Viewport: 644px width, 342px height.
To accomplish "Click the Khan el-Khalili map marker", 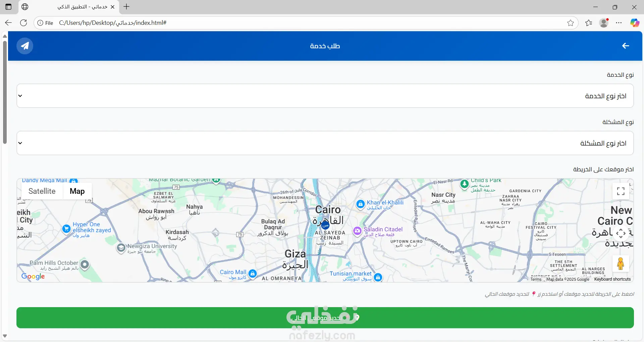I will [360, 204].
